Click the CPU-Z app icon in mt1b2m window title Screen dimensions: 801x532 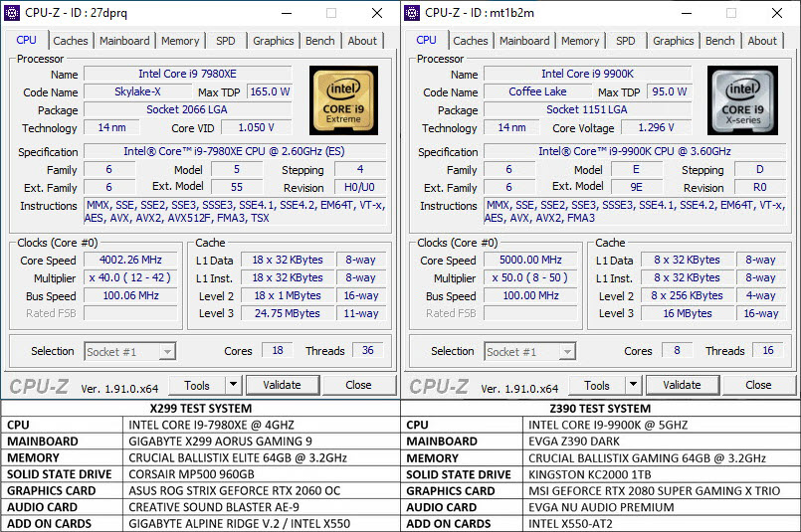412,13
